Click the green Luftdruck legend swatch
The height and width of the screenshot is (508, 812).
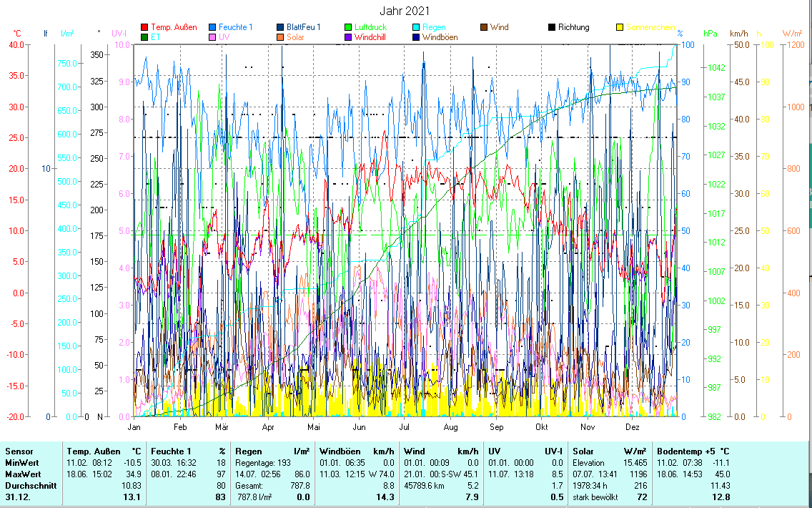(348, 28)
